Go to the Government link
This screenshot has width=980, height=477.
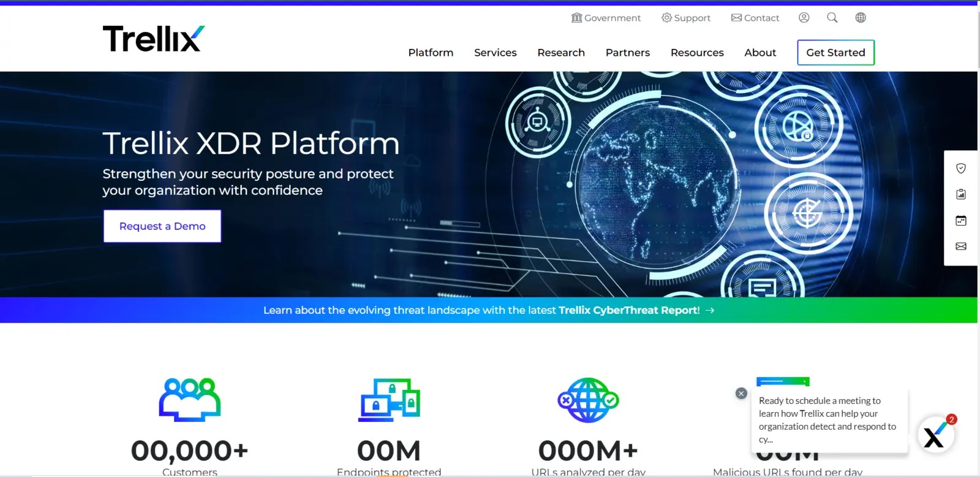[606, 18]
